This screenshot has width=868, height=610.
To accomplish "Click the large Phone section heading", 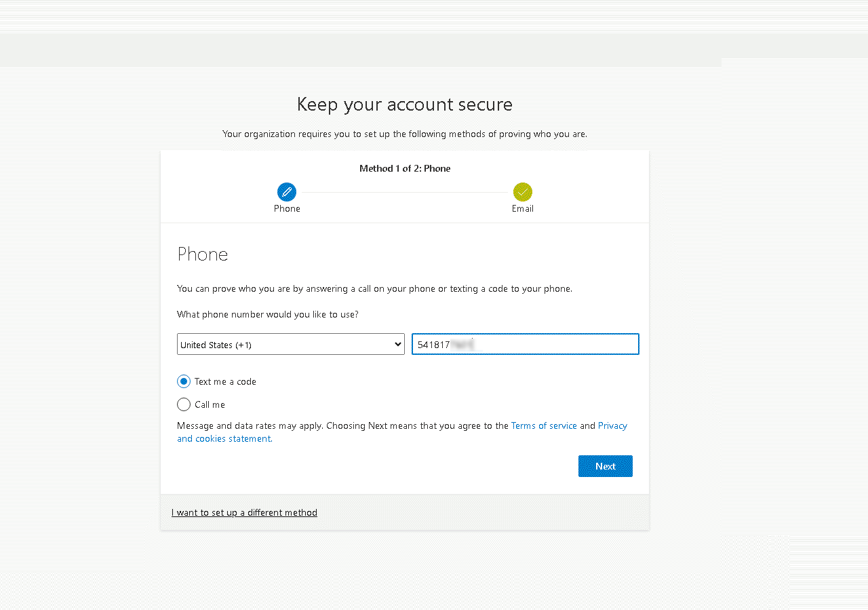I will point(203,254).
